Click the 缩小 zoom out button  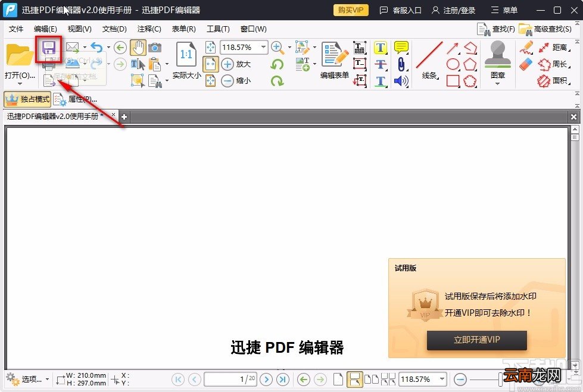[x=236, y=81]
